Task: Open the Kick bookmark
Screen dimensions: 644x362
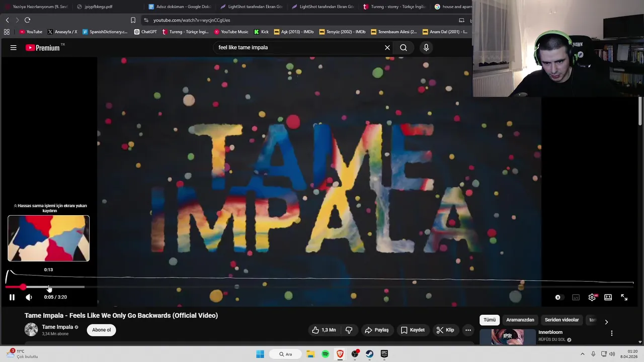Action: tap(262, 32)
